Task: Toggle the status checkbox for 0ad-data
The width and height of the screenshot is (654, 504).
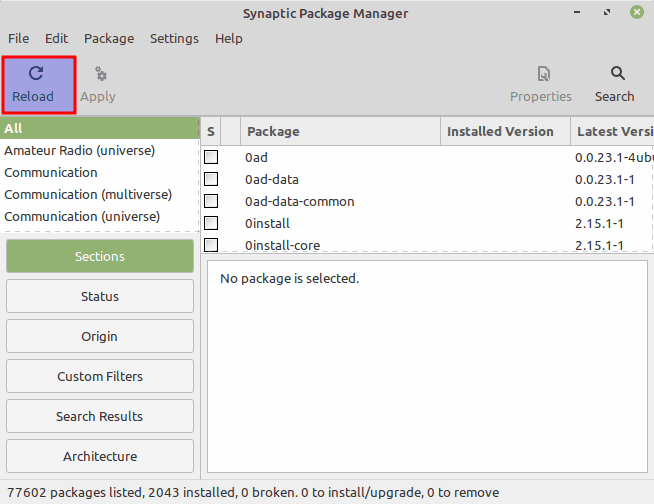Action: coord(211,179)
